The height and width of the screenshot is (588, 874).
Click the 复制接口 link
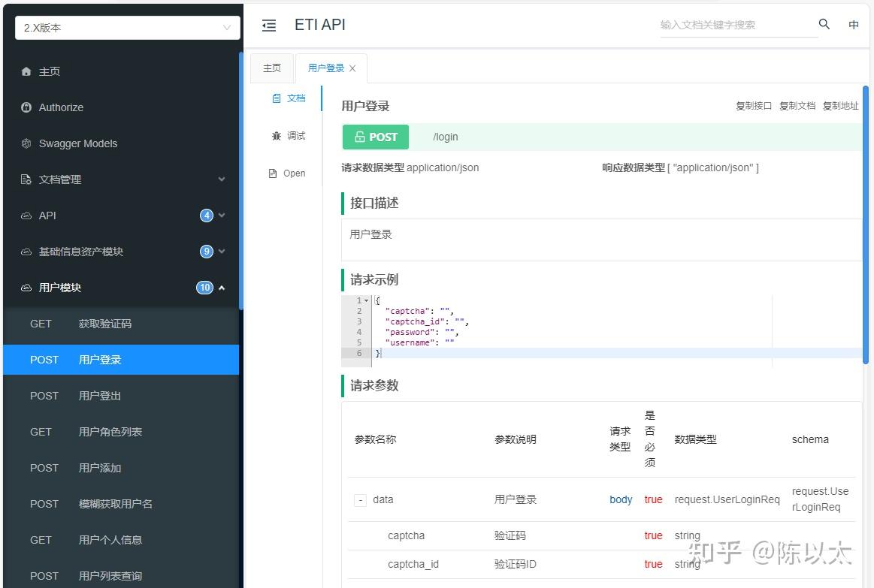(x=754, y=106)
